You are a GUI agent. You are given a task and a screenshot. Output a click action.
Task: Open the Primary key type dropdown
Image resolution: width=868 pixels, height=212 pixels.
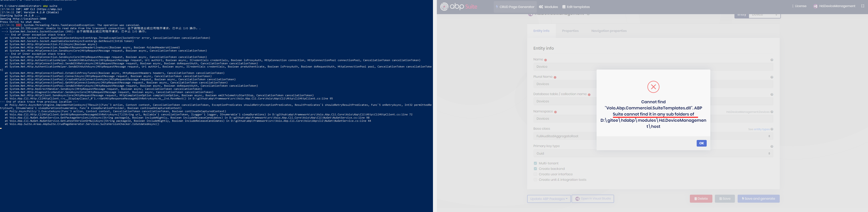653,154
